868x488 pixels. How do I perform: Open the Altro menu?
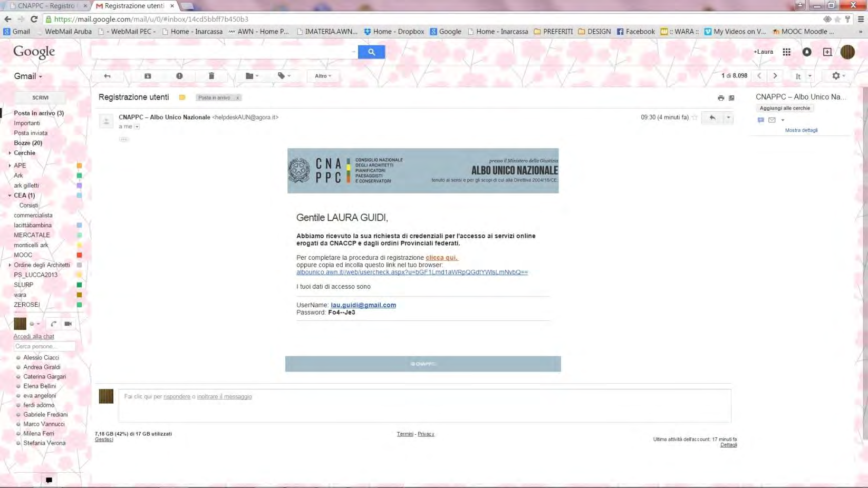323,76
